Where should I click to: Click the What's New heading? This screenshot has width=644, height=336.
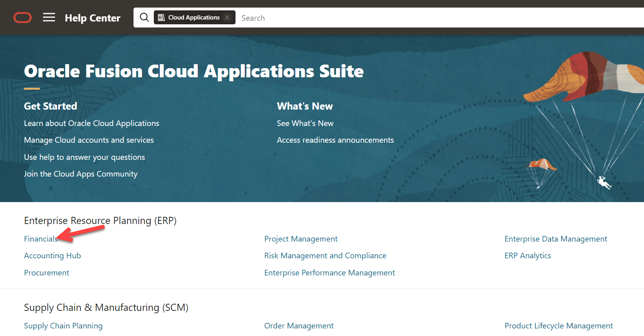[305, 106]
